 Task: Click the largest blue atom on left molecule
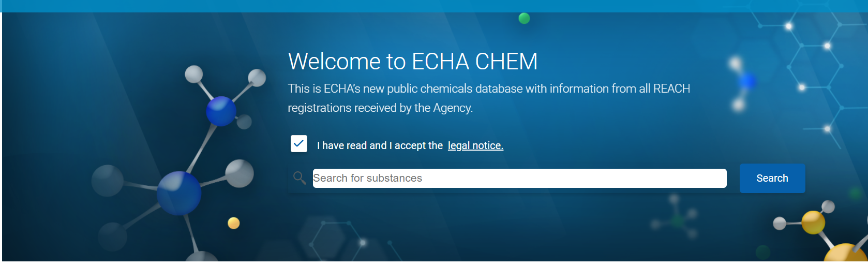tap(179, 193)
